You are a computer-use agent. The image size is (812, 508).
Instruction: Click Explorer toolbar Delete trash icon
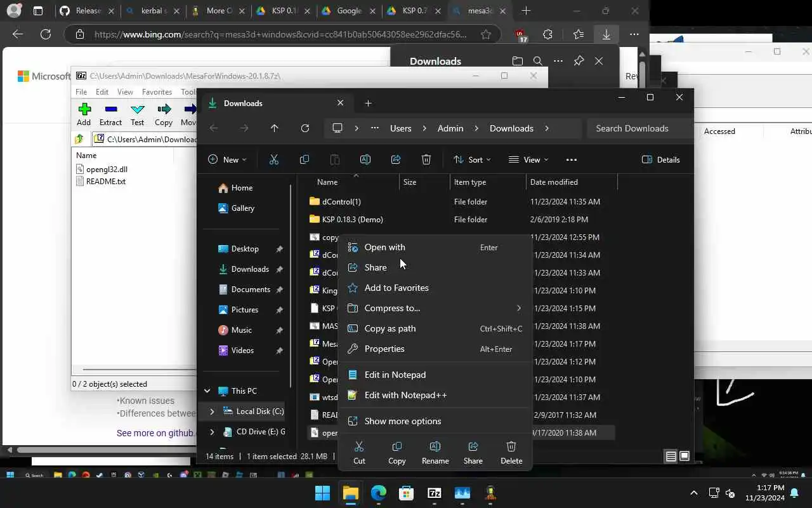[426, 159]
